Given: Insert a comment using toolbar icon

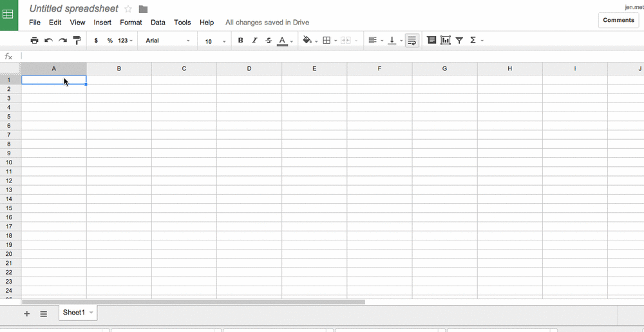Looking at the screenshot, I should (x=431, y=41).
